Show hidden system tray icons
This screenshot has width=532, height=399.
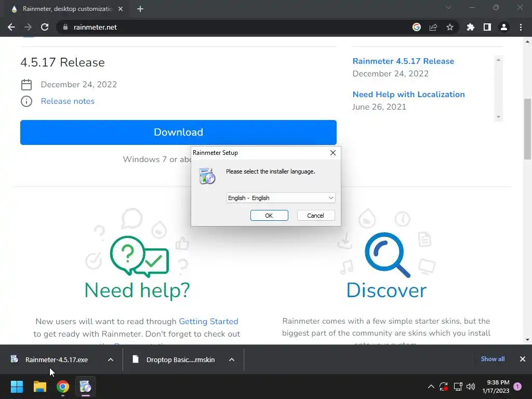pos(431,387)
